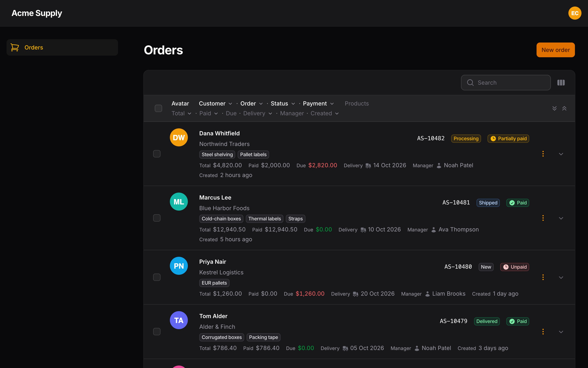
Task: Open actions menu for order AS-10479
Action: 543,332
